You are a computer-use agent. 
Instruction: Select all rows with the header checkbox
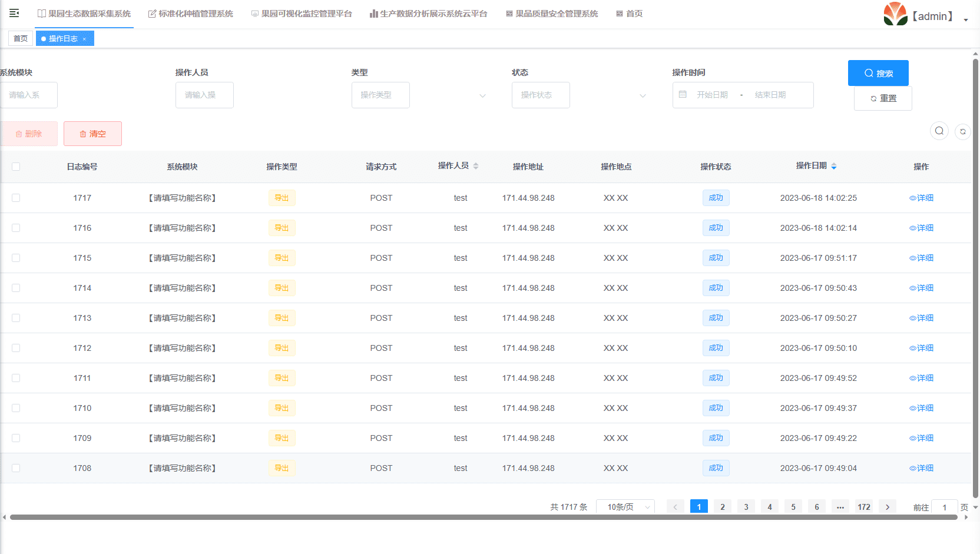click(16, 167)
